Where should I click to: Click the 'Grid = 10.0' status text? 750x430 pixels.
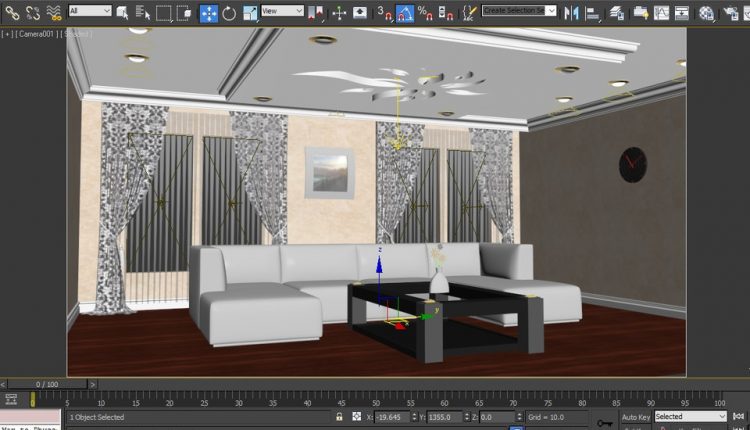pyautogui.click(x=546, y=417)
